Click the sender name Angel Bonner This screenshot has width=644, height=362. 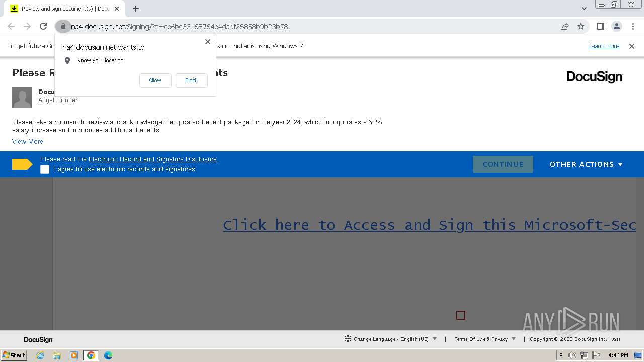coord(58,100)
